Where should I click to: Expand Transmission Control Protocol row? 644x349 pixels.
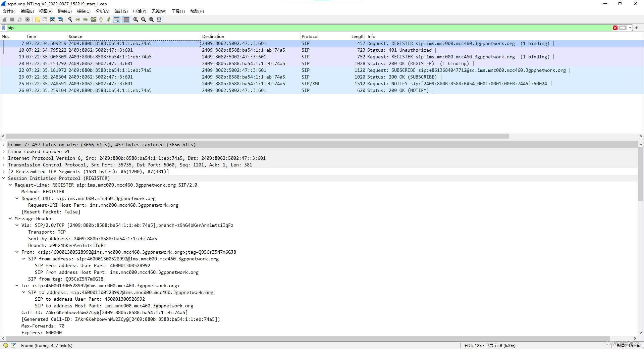pyautogui.click(x=4, y=165)
